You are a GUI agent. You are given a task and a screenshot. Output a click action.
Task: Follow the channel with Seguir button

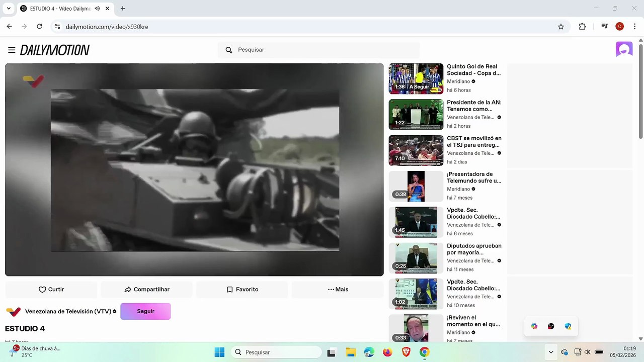pyautogui.click(x=145, y=311)
